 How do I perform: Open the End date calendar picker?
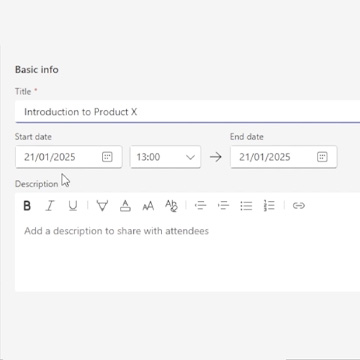322,157
